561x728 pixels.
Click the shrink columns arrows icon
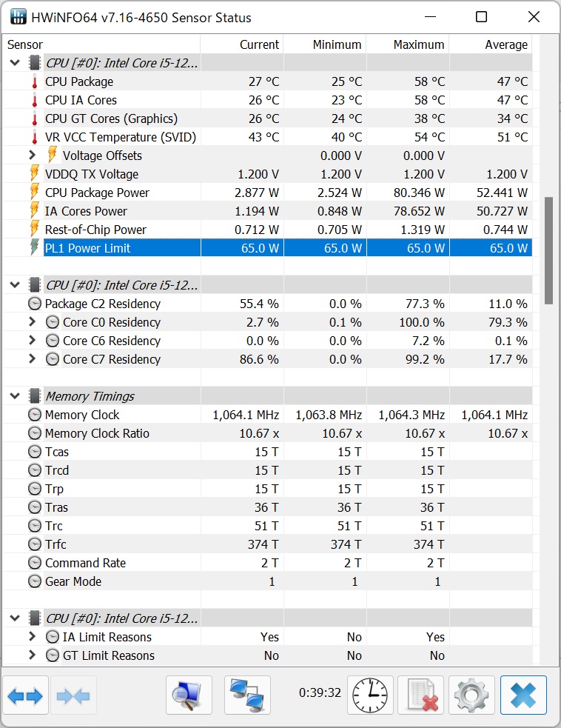coord(73,695)
